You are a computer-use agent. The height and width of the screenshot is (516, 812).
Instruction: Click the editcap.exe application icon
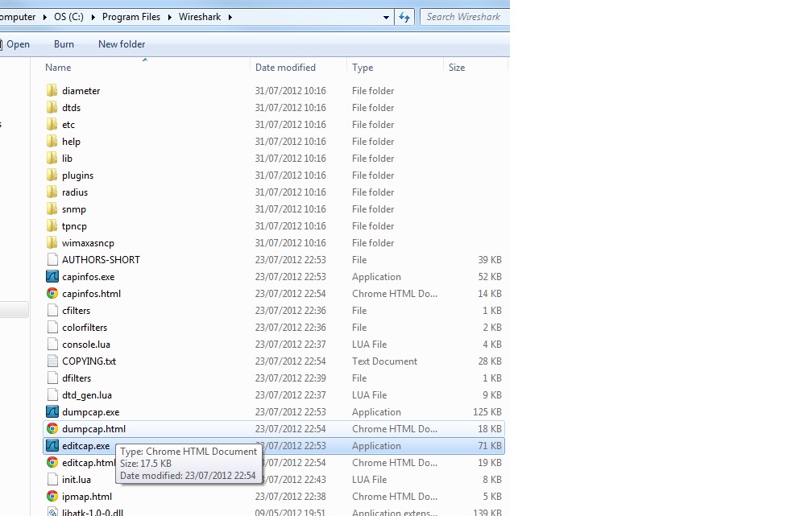pyautogui.click(x=52, y=446)
